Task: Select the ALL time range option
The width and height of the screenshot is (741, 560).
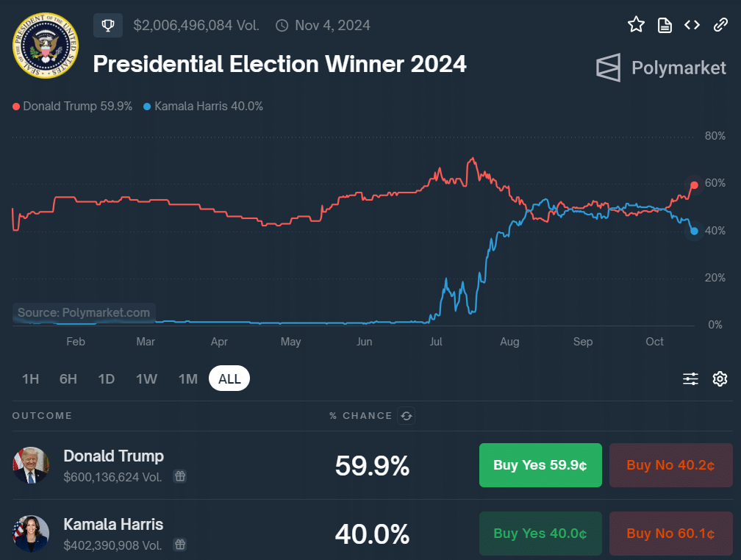Action: tap(229, 378)
